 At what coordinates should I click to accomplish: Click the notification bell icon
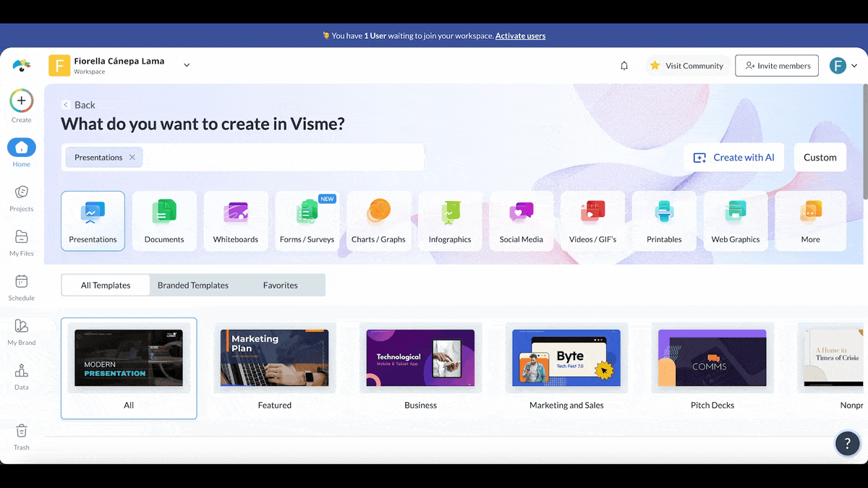point(624,65)
